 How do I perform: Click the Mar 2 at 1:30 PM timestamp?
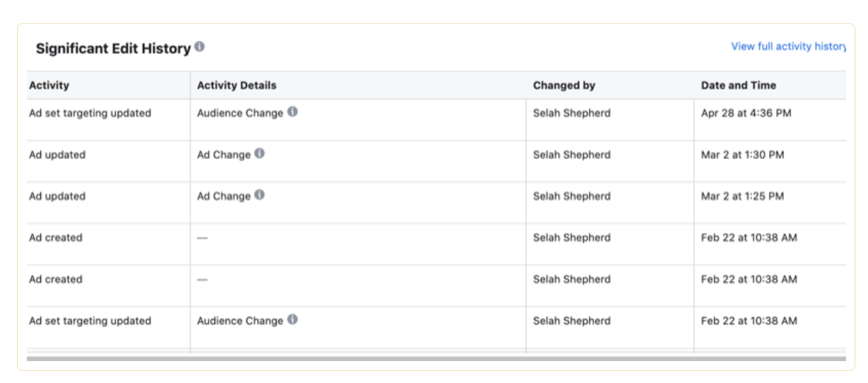[x=743, y=155]
